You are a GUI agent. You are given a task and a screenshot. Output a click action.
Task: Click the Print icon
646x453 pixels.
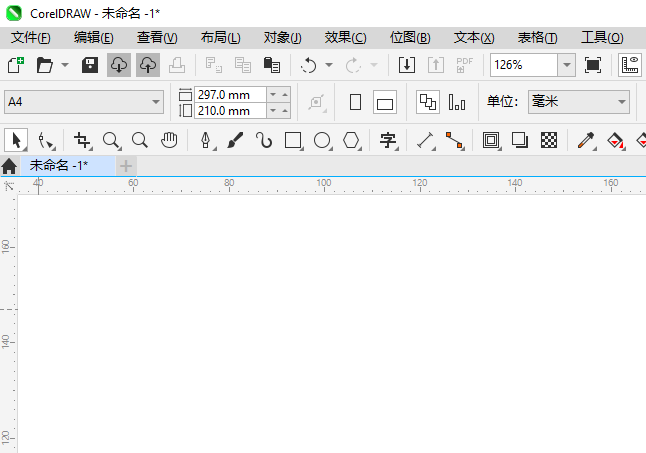point(177,65)
